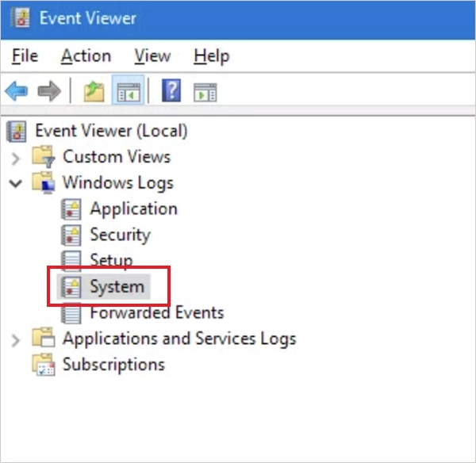Click the Application log icon
Viewport: 476px width, 463px height.
[71, 209]
